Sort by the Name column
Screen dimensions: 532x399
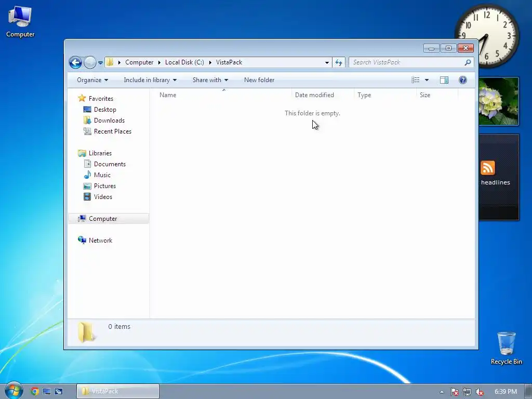click(223, 95)
